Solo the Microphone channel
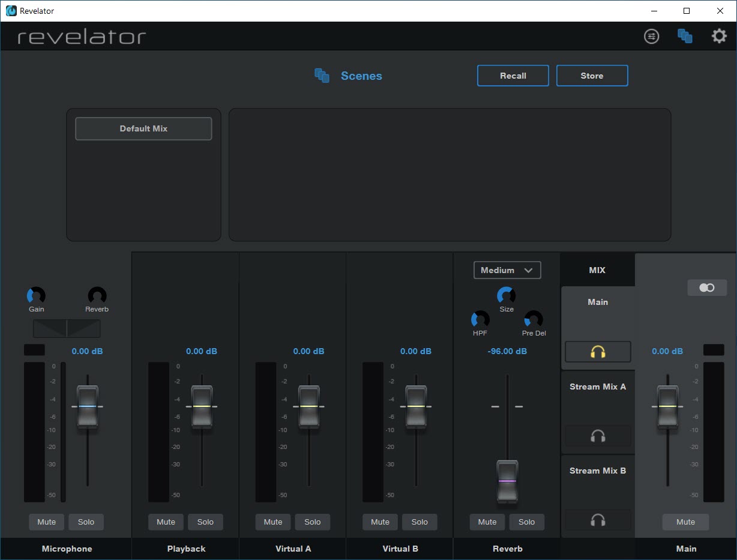This screenshot has width=737, height=560. 86,522
